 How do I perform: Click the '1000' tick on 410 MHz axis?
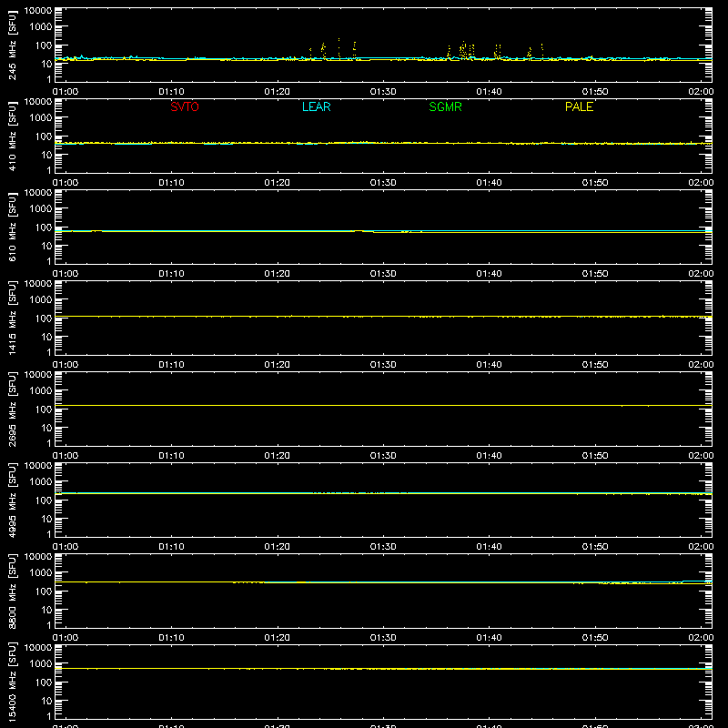(x=41, y=118)
